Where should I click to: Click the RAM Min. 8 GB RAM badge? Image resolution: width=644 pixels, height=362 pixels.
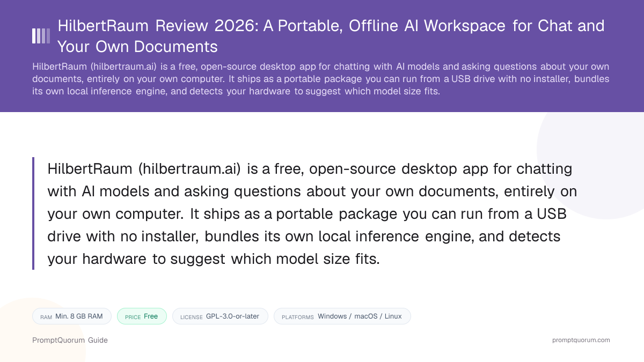(x=71, y=316)
